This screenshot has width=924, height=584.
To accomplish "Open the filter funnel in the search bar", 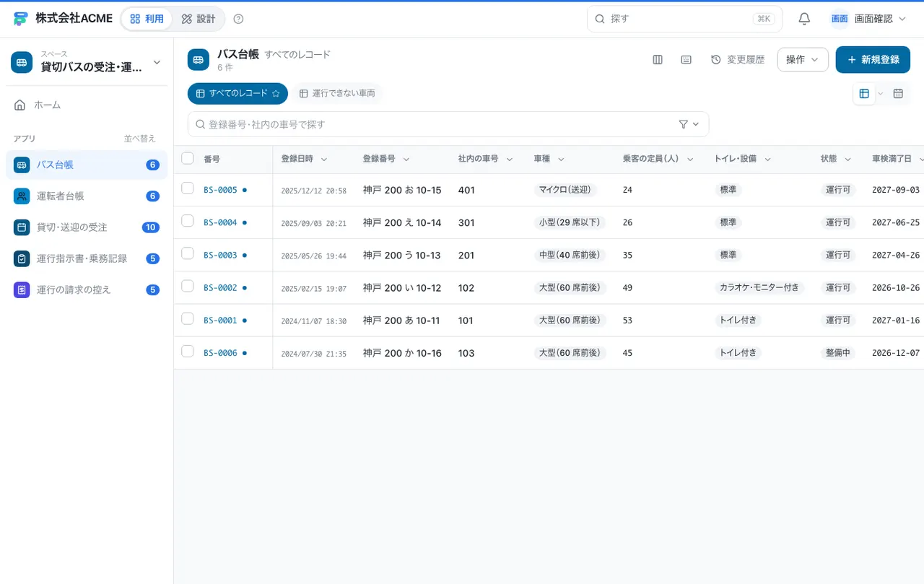I will [x=689, y=124].
